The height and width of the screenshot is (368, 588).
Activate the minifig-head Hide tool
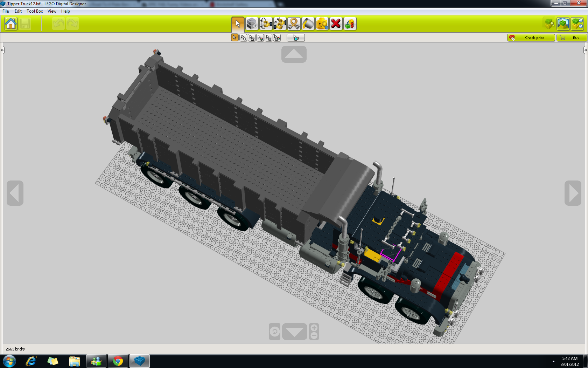[x=322, y=24]
